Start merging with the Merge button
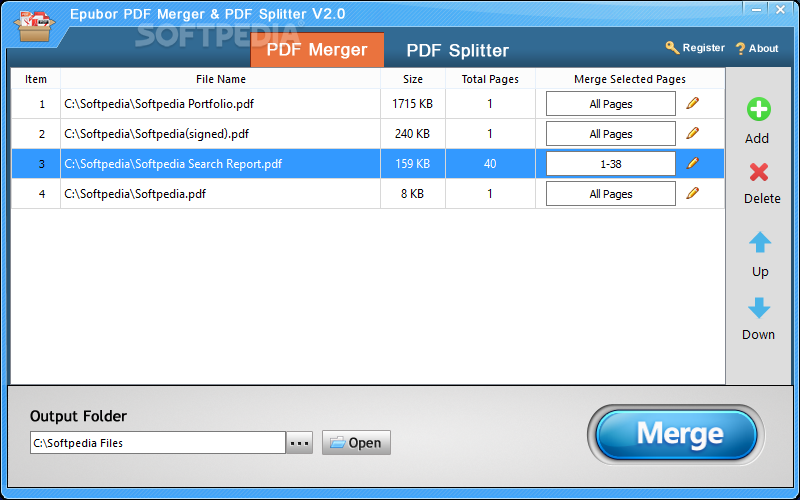This screenshot has height=500, width=800. [x=676, y=435]
